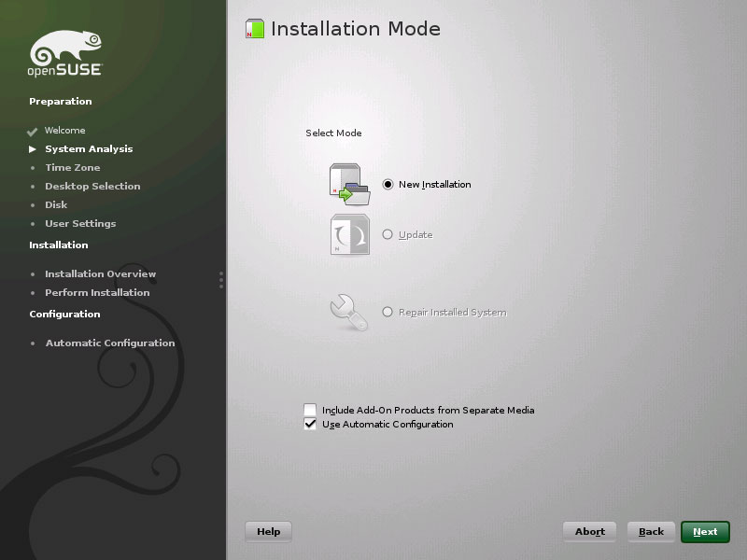This screenshot has width=747, height=560.
Task: Click the arrow marker beside System Analysis
Action: [x=33, y=149]
